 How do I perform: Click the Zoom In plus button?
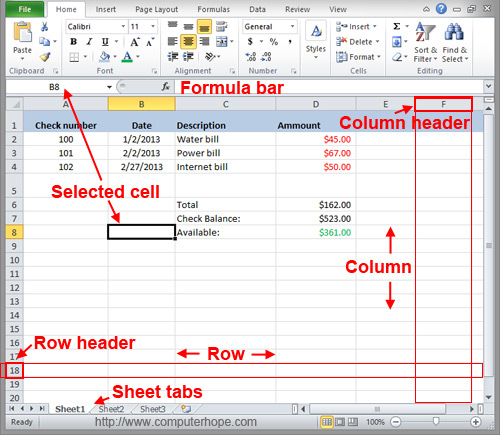[x=476, y=422]
